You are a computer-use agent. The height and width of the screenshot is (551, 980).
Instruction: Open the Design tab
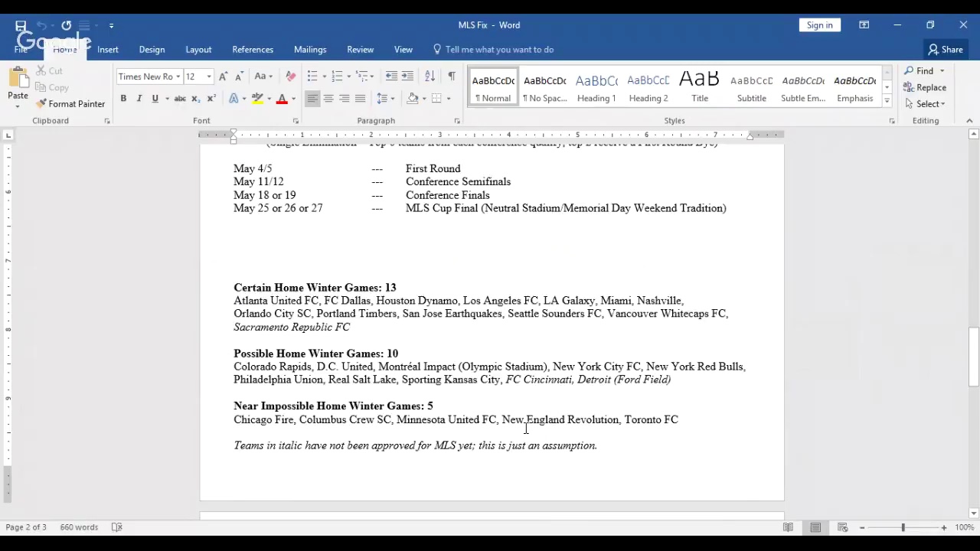click(152, 50)
